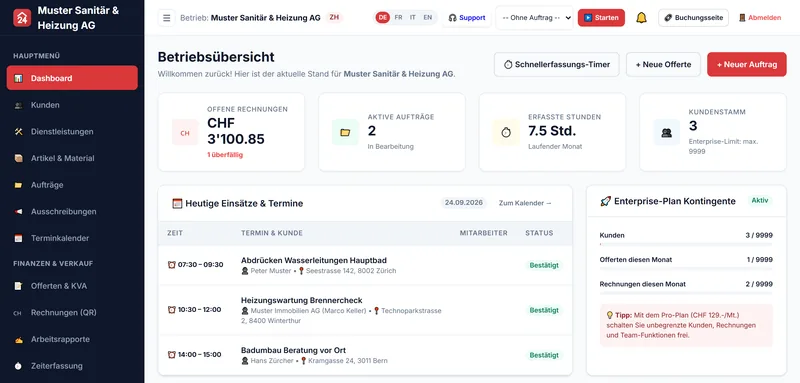Click the alarm clock icon at 14:00 – 15:00
The image size is (800, 383).
coord(171,354)
